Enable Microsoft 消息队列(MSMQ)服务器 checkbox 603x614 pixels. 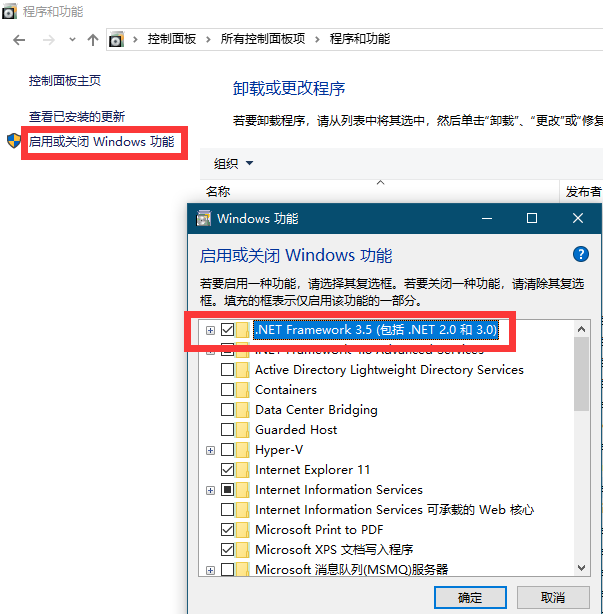click(x=227, y=569)
